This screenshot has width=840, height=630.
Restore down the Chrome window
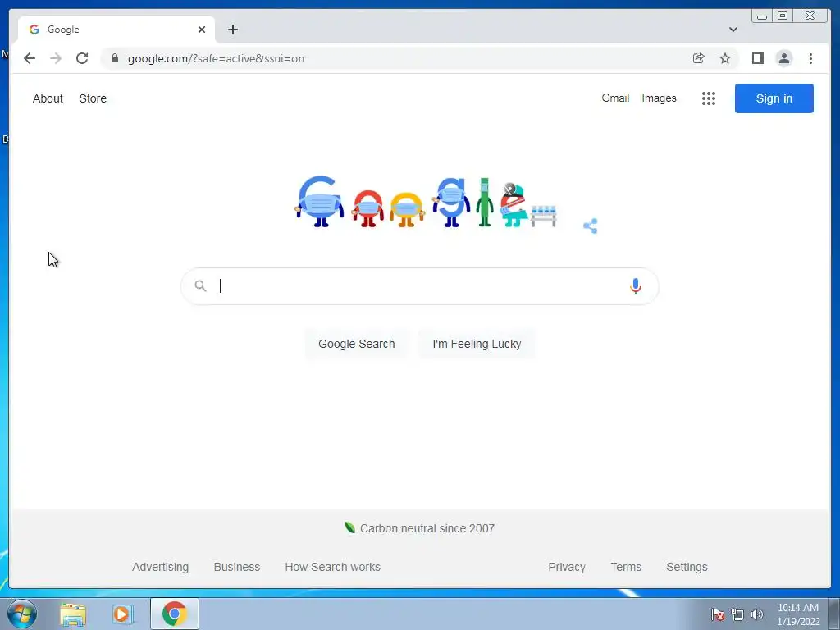[x=783, y=16]
